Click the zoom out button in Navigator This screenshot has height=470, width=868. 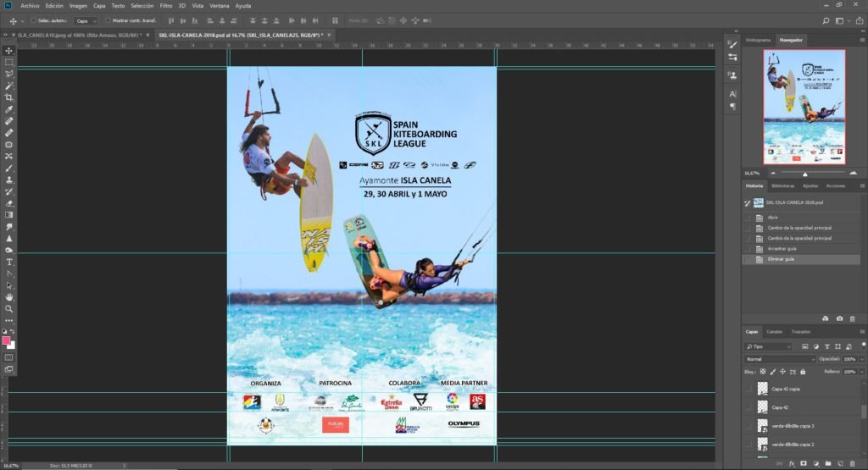[773, 173]
